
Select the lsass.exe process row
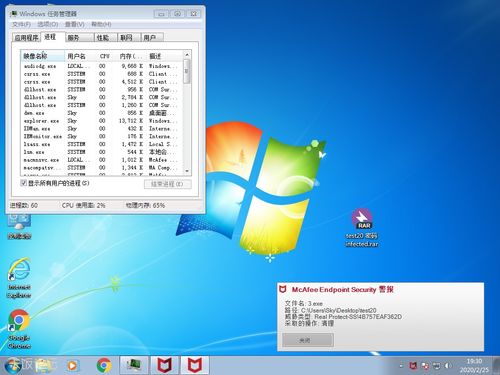[102, 144]
